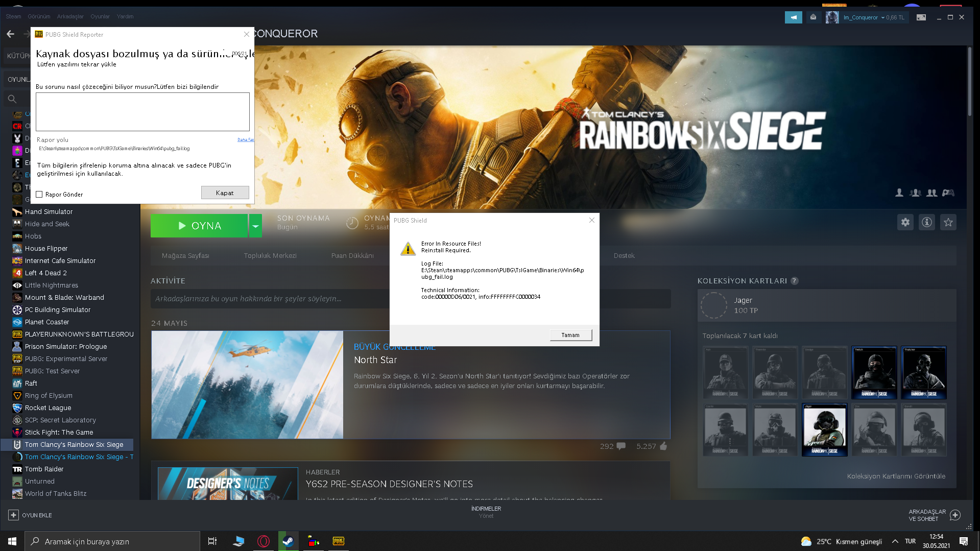Open the Yardım menu
980x551 pixels.
click(125, 16)
